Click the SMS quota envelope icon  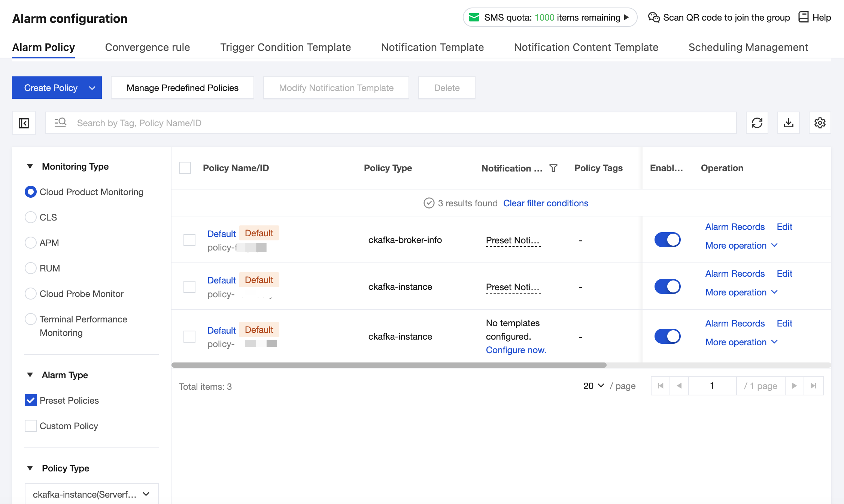click(x=474, y=17)
